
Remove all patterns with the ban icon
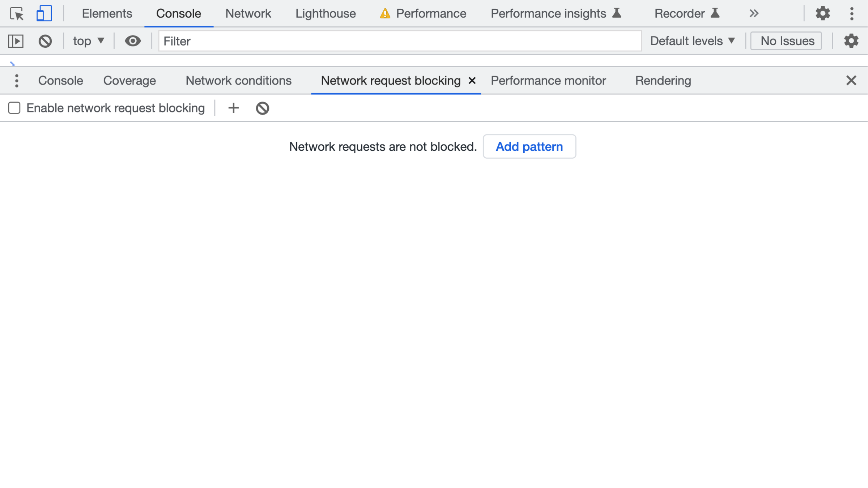(263, 108)
